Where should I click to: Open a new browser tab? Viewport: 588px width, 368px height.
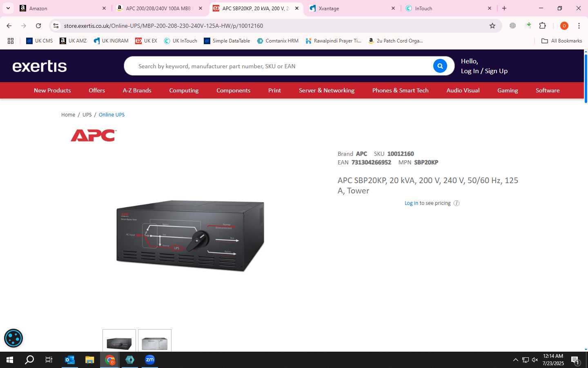[504, 8]
